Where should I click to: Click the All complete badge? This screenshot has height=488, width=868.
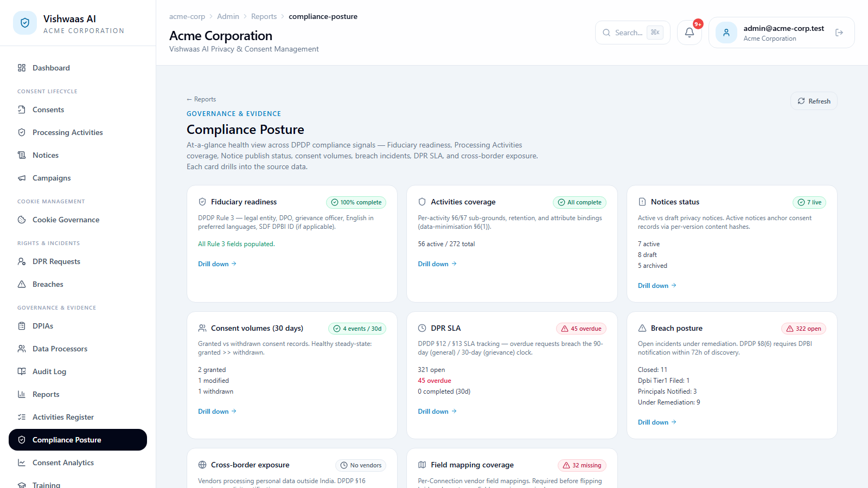tap(579, 202)
